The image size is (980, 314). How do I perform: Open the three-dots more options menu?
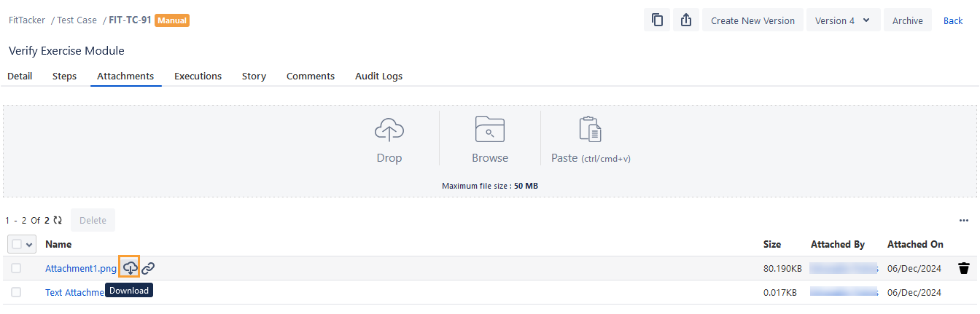click(x=964, y=220)
